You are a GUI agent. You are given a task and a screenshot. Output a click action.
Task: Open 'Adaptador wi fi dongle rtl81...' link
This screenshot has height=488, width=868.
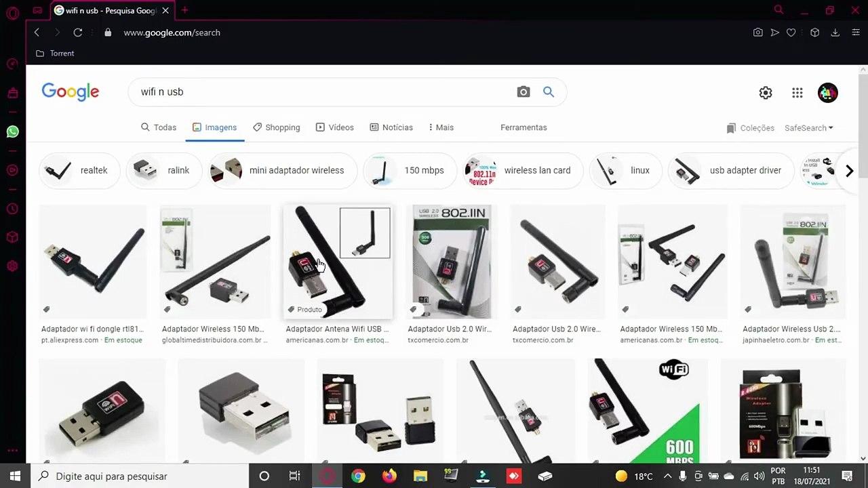93,329
